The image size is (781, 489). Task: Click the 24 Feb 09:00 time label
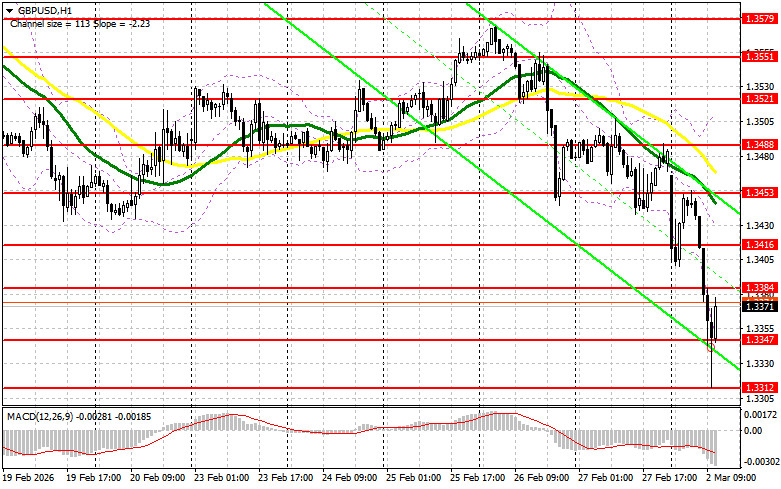tap(350, 478)
